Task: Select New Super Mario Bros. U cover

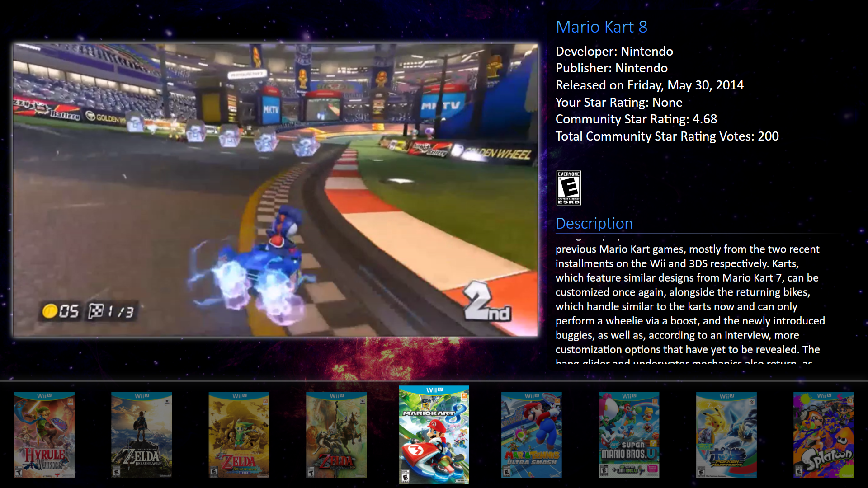Action: (629, 435)
